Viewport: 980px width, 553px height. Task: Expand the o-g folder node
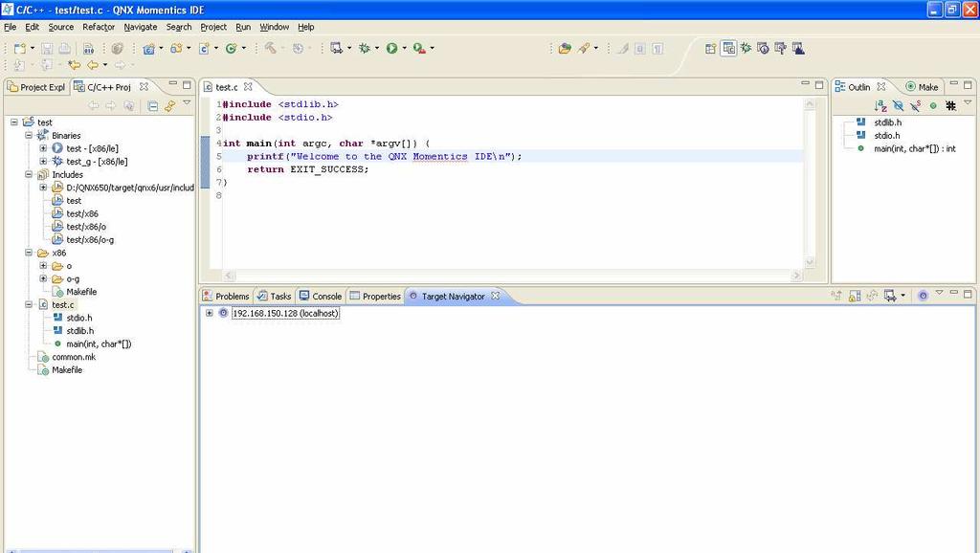(43, 278)
